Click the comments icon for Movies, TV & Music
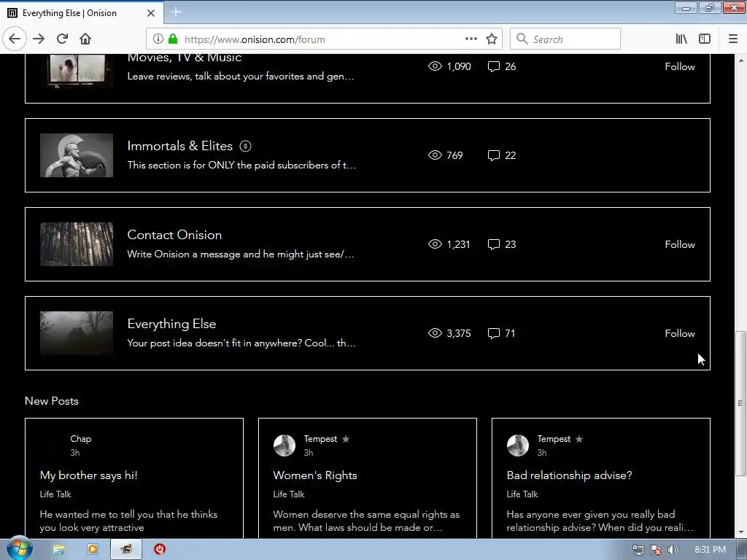 pyautogui.click(x=494, y=66)
